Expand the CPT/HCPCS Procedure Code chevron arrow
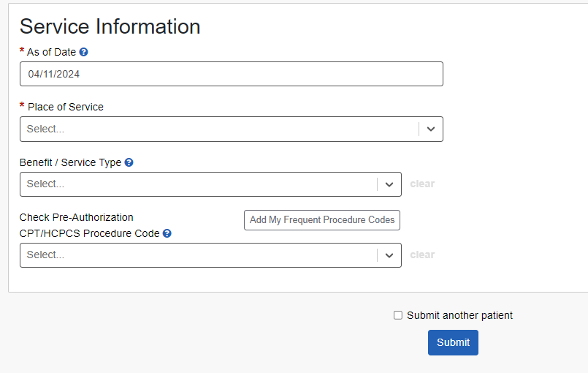588x373 pixels. pos(389,255)
